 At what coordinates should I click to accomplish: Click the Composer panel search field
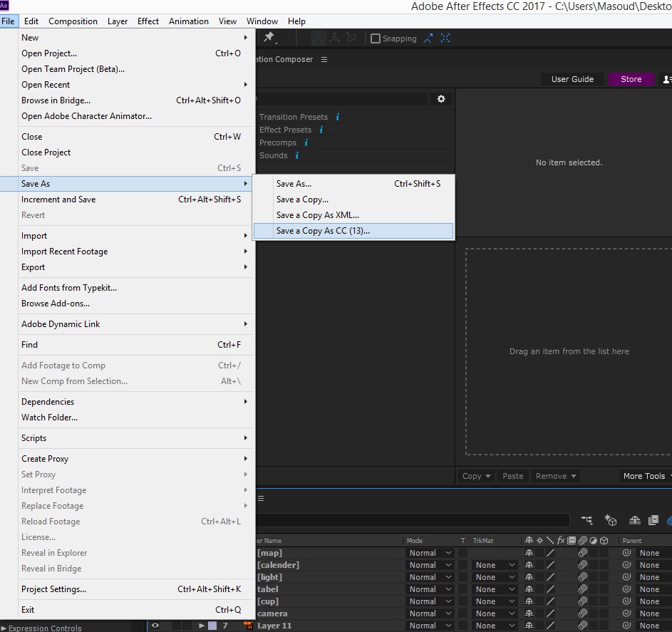[x=342, y=99]
